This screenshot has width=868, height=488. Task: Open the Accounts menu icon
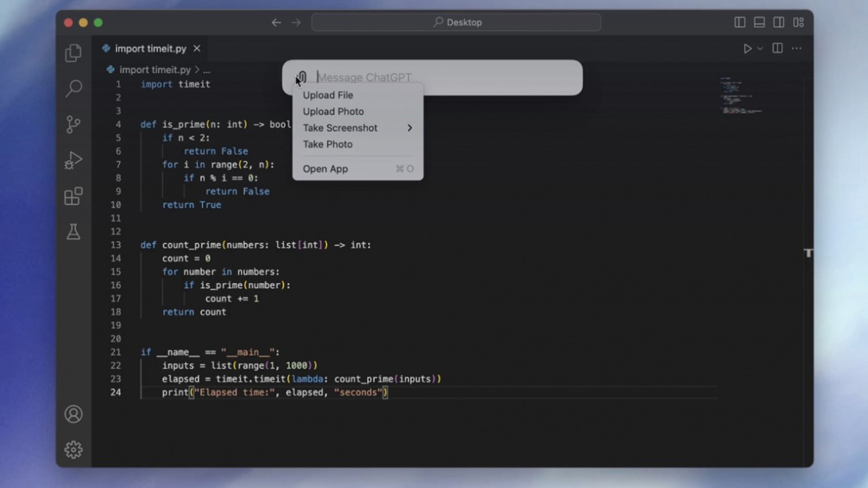click(73, 414)
